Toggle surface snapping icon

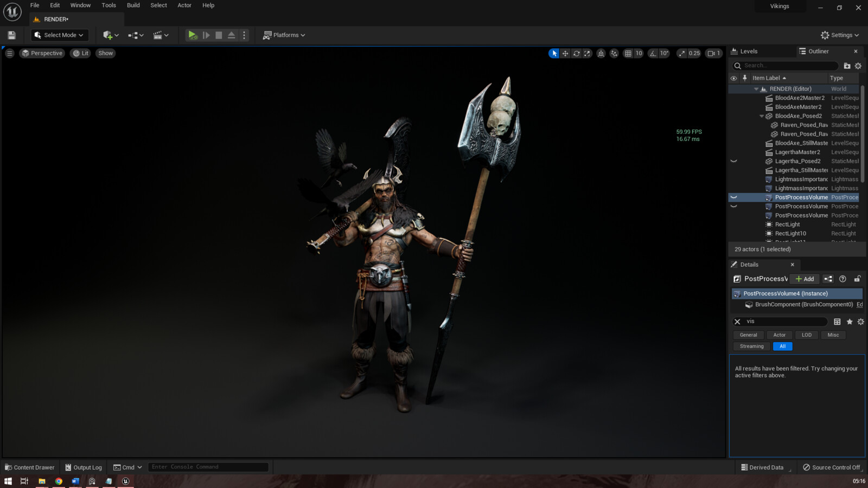coord(614,53)
